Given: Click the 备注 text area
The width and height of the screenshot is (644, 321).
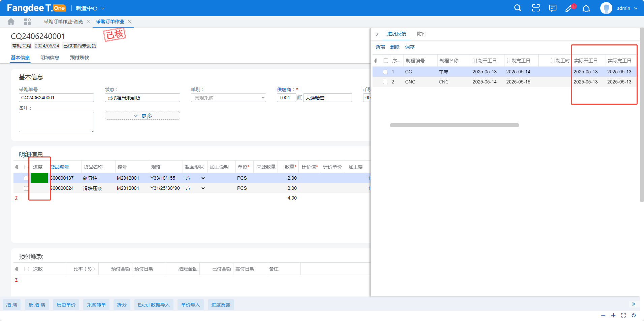Looking at the screenshot, I should 56,122.
